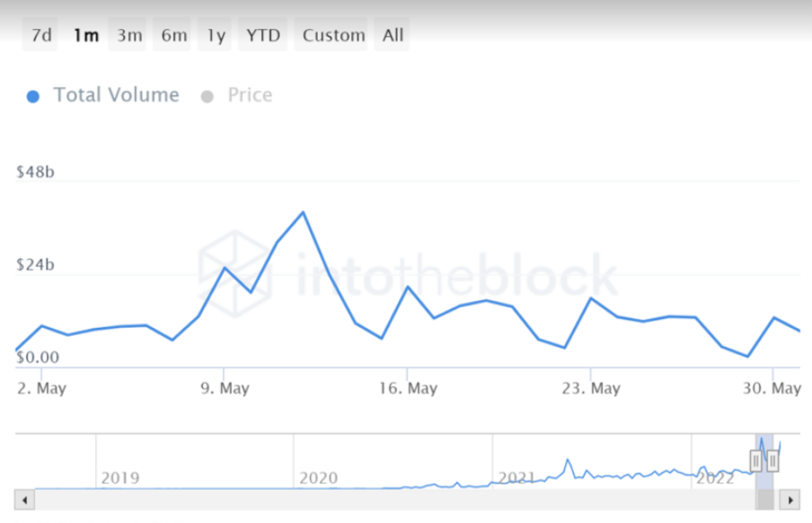Select the 1m time range
Viewport: 812px width, 523px height.
point(86,36)
